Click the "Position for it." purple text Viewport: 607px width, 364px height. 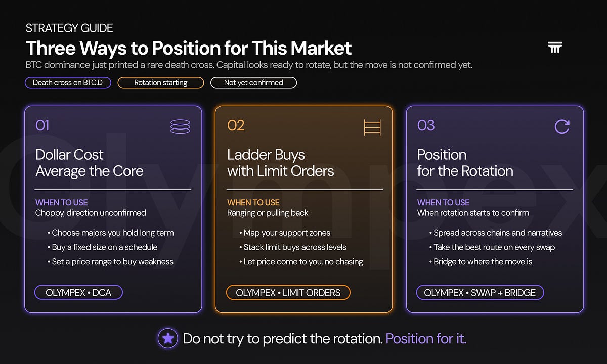(x=426, y=338)
